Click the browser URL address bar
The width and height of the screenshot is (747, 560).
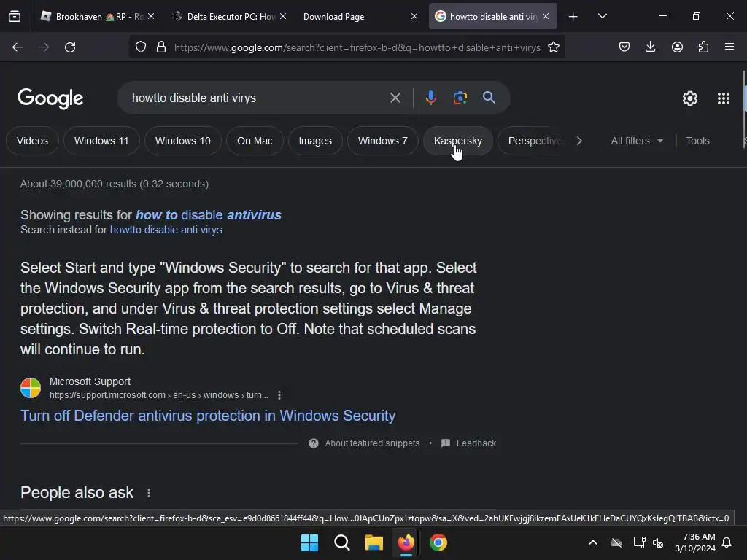point(357,47)
